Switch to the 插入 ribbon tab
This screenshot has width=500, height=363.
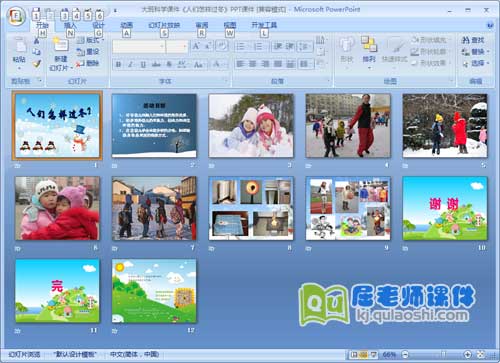click(70, 25)
